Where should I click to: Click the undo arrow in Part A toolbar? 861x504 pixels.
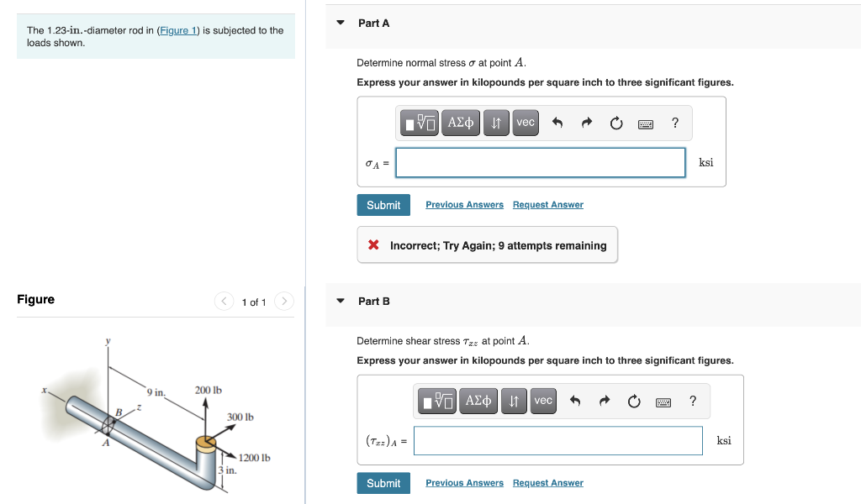pyautogui.click(x=556, y=122)
